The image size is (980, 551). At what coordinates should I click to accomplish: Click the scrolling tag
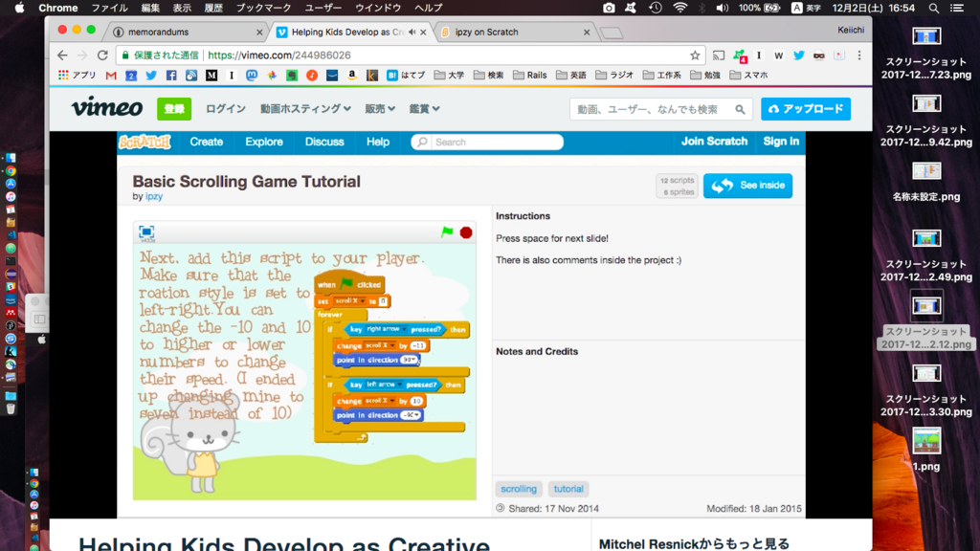(519, 489)
